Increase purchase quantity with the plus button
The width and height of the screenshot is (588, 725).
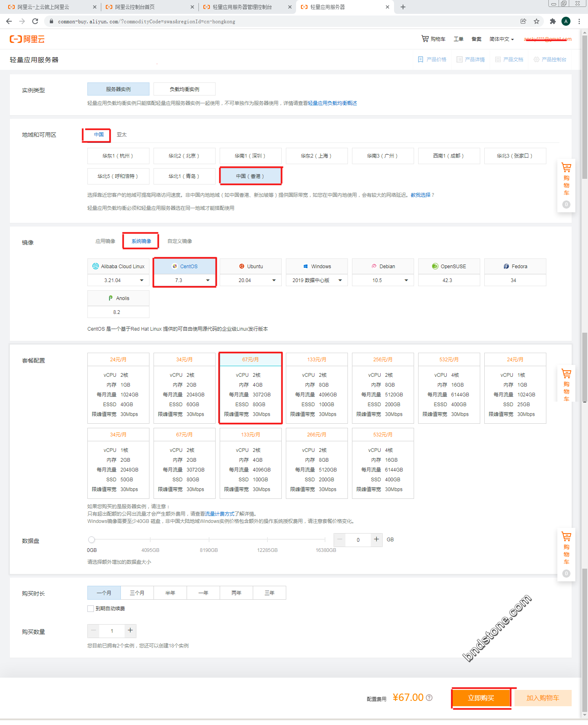(x=130, y=631)
